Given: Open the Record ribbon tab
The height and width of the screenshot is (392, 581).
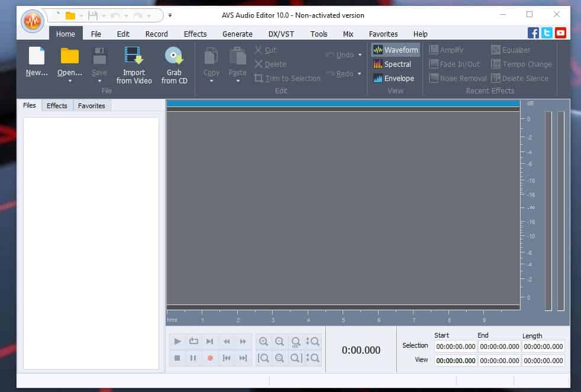Looking at the screenshot, I should point(156,34).
